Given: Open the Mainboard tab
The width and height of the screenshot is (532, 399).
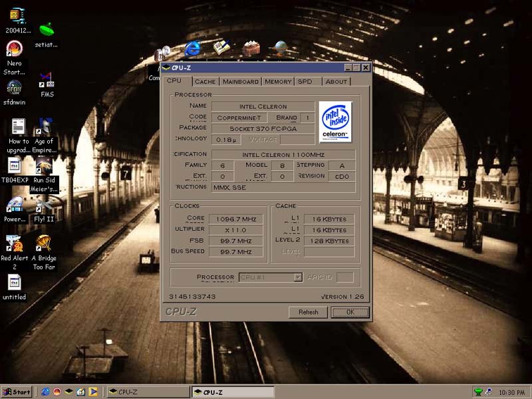Looking at the screenshot, I should click(240, 81).
